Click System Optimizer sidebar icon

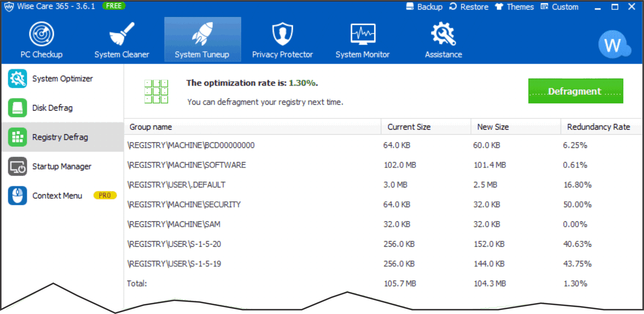(17, 79)
